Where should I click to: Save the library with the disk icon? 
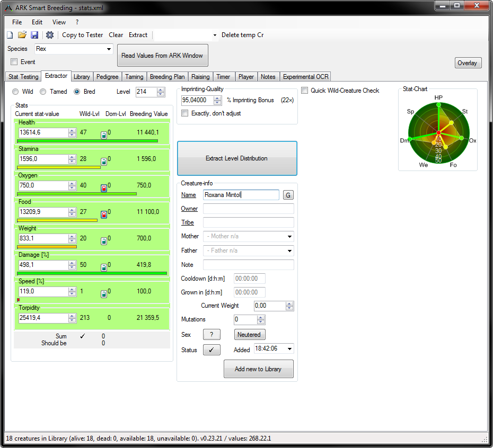(x=34, y=34)
